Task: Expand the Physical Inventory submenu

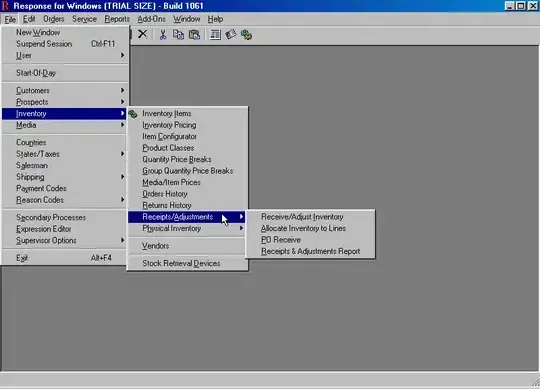Action: pos(187,228)
